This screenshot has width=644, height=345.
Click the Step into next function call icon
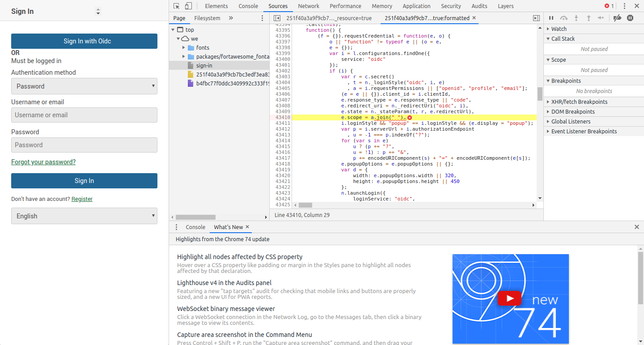576,18
